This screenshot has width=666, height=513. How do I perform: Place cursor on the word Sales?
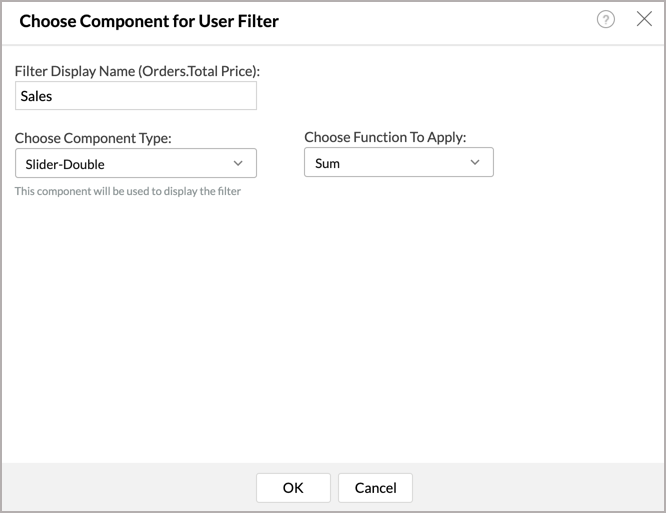tap(36, 96)
